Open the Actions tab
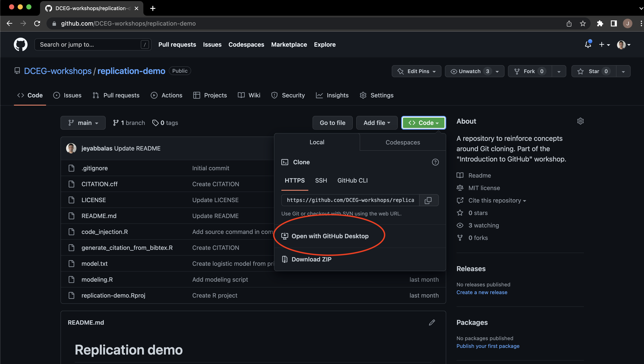Viewport: 644px width, 364px height. coord(167,95)
